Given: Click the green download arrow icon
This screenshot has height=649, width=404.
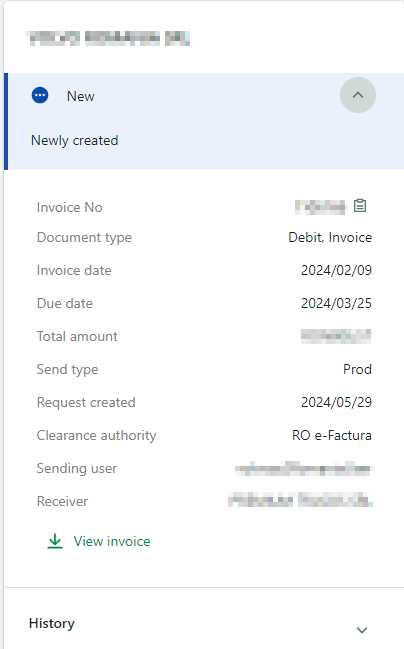Looking at the screenshot, I should click(x=55, y=541).
